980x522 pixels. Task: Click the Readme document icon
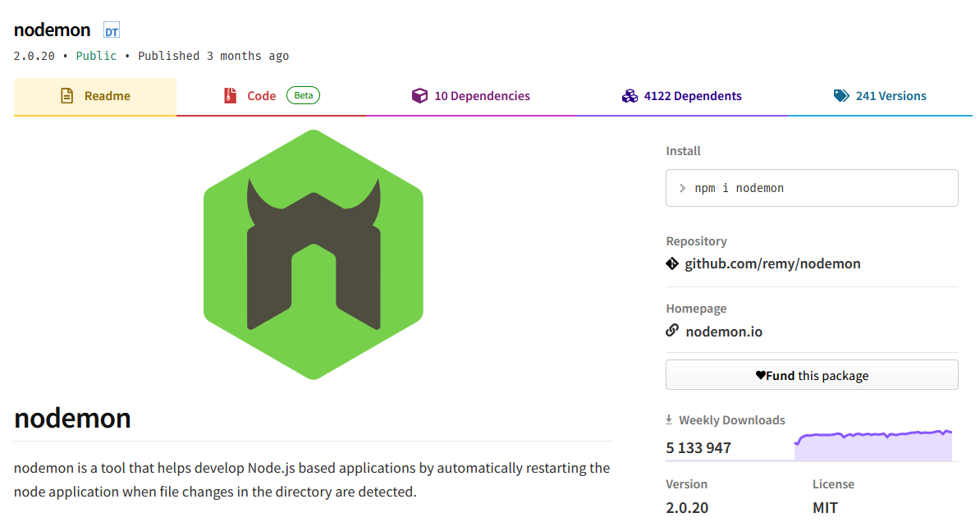click(x=66, y=96)
